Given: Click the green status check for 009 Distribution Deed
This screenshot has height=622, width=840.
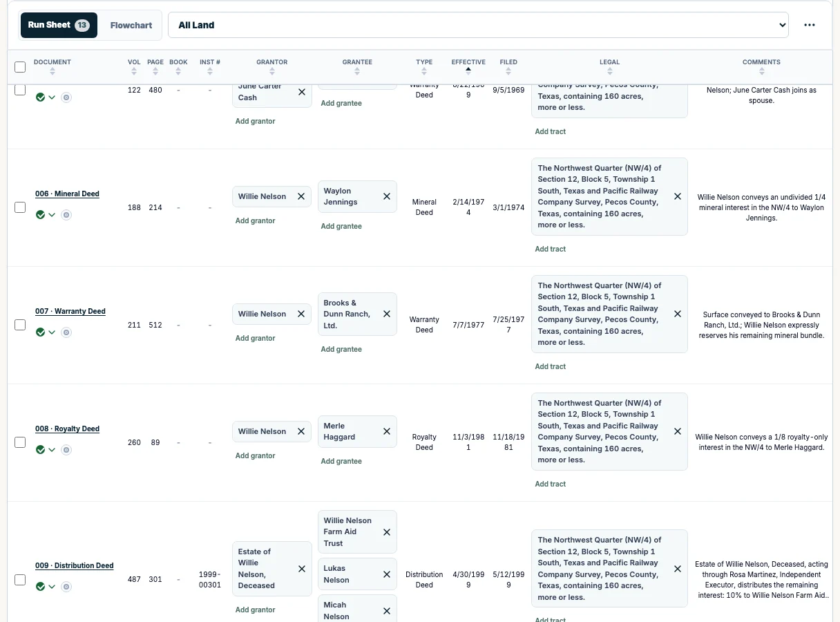Looking at the screenshot, I should click(x=41, y=587).
